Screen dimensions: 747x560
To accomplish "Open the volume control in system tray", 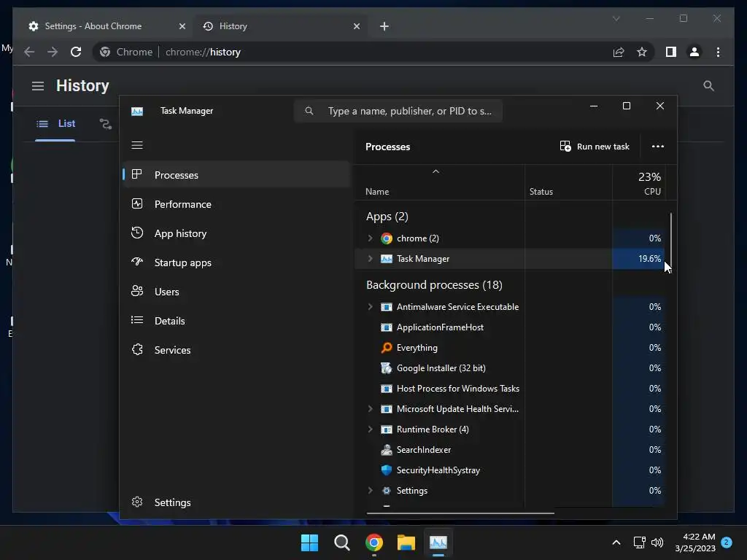I will pyautogui.click(x=657, y=542).
